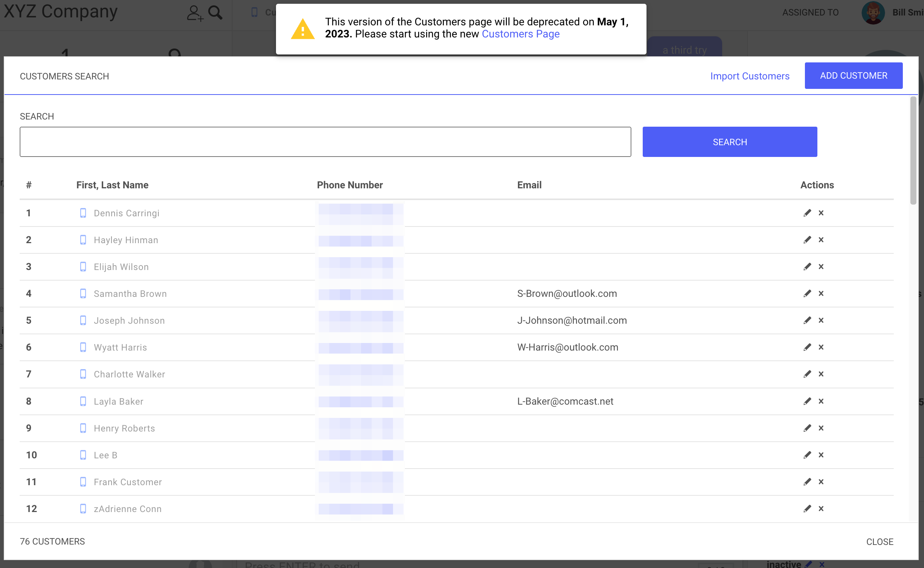This screenshot has height=568, width=924.
Task: Open customer Charlotte Walker by name
Action: pyautogui.click(x=129, y=374)
